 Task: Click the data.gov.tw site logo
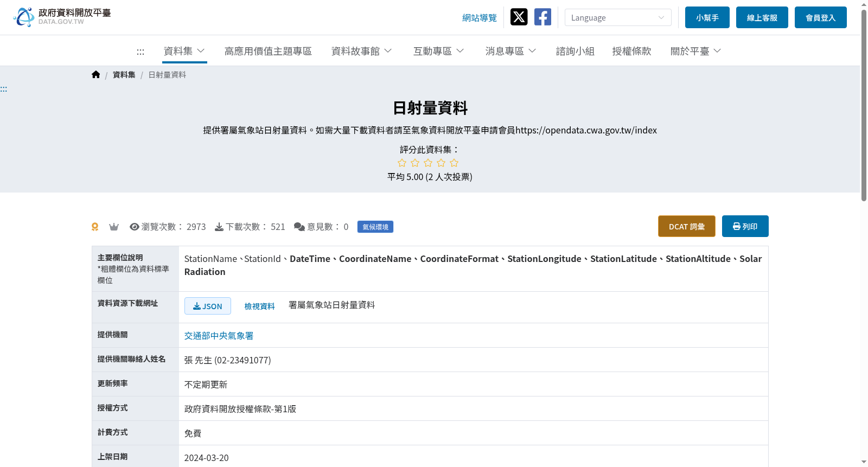(x=62, y=17)
